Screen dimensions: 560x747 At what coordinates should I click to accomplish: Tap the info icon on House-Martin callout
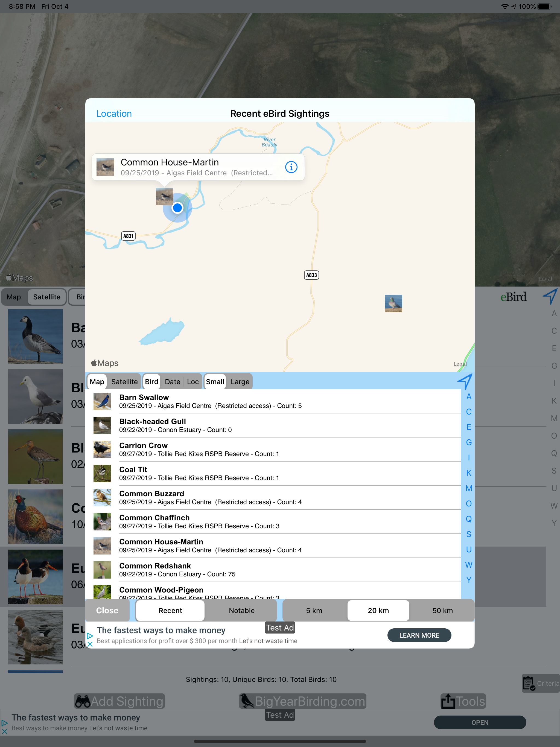tap(291, 167)
